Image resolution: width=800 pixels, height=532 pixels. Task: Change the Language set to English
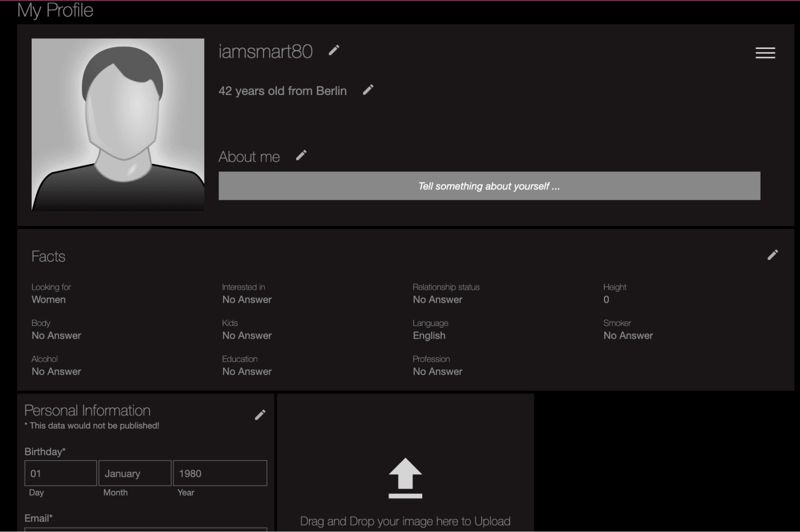coord(429,335)
